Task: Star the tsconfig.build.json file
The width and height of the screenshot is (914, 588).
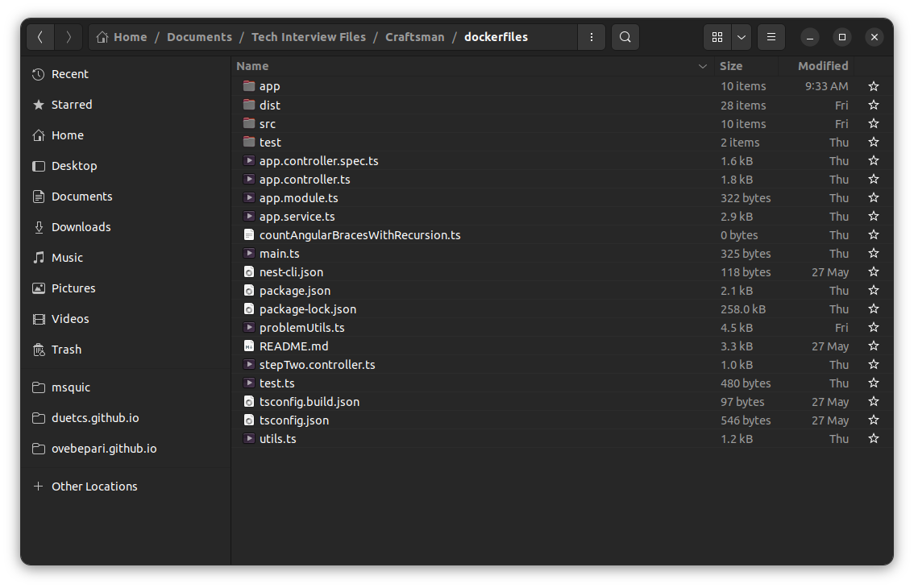Action: pyautogui.click(x=873, y=401)
